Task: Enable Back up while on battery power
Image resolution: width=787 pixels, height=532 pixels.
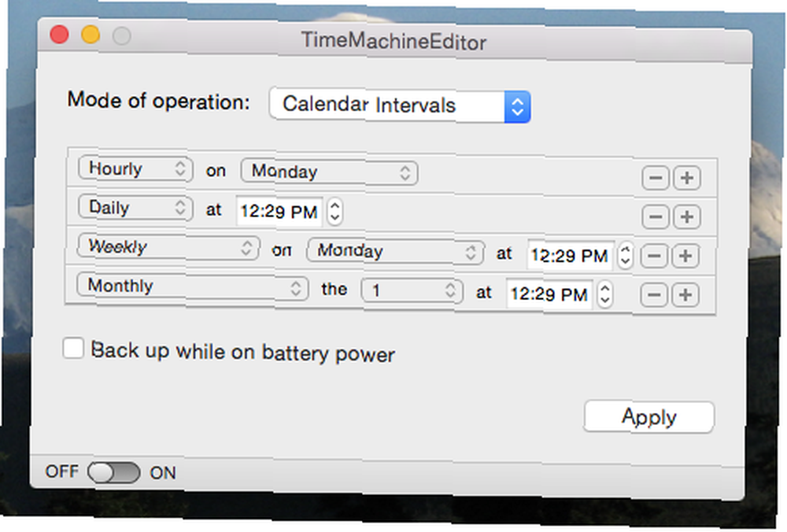Action: (73, 348)
